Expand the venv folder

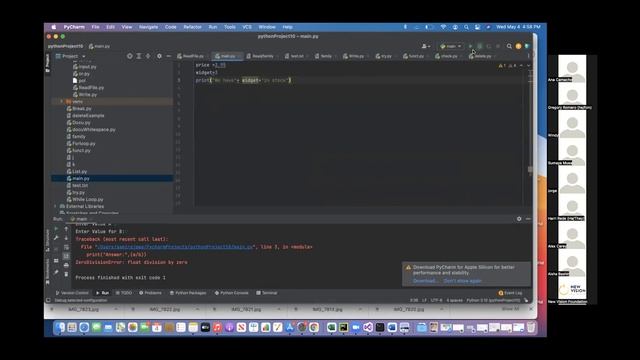tap(62, 101)
